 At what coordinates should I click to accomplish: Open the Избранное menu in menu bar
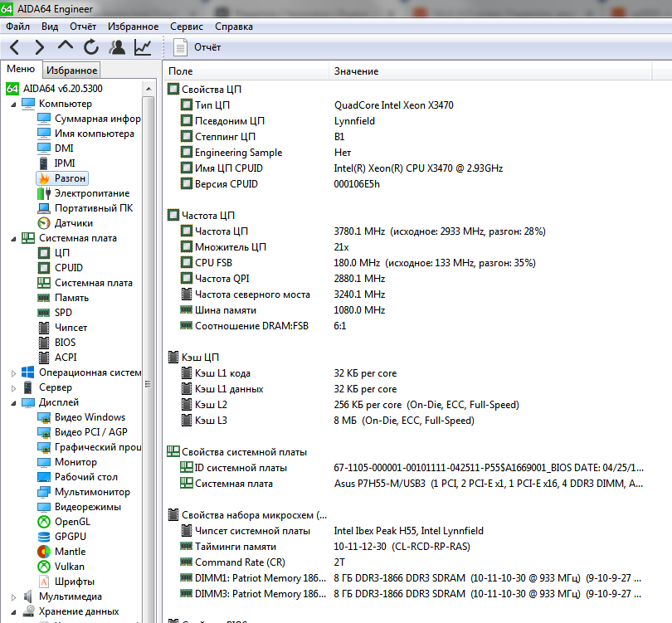(133, 27)
